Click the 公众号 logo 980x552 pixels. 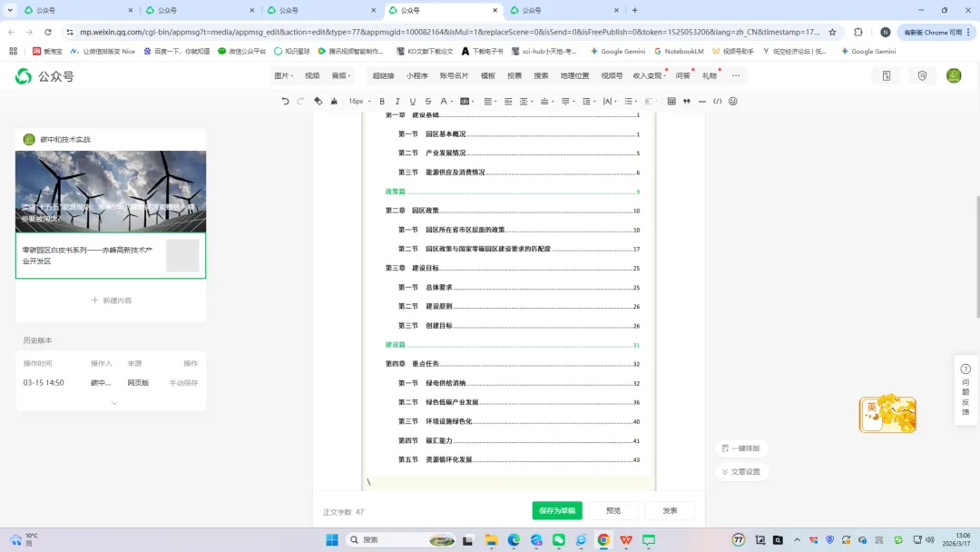click(44, 76)
